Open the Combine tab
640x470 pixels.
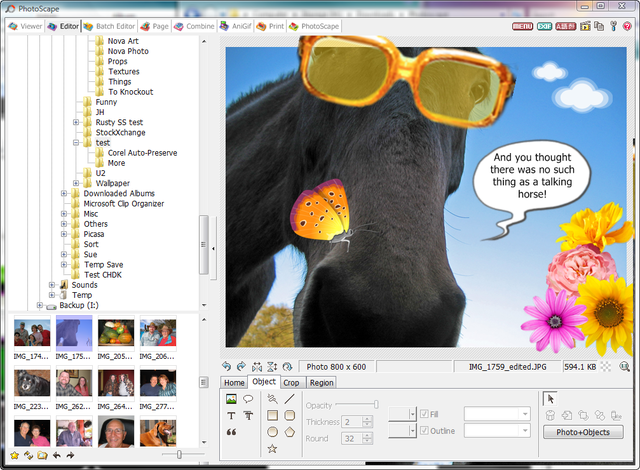click(x=194, y=26)
